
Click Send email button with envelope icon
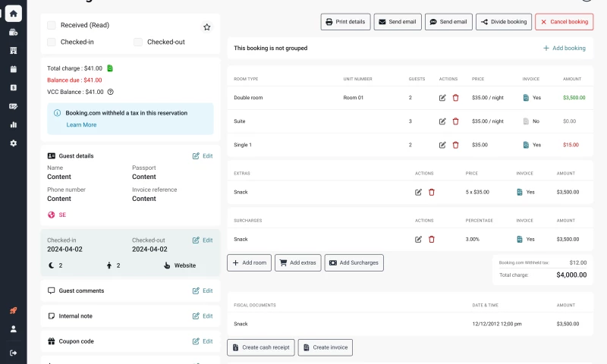point(398,22)
